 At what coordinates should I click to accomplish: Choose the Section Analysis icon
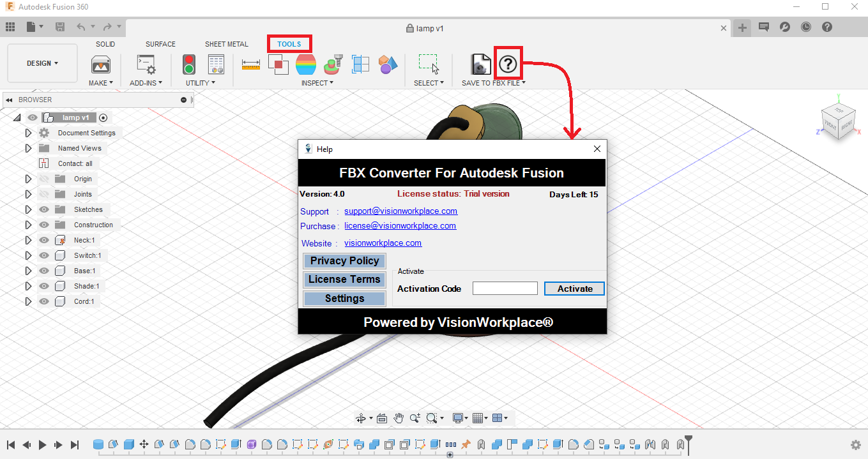(x=361, y=64)
